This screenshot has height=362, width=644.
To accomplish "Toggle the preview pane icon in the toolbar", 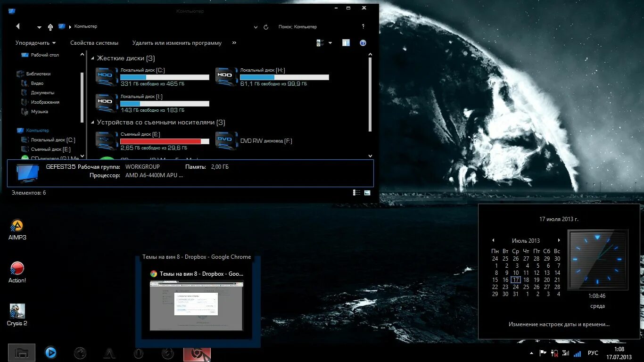I will point(346,42).
